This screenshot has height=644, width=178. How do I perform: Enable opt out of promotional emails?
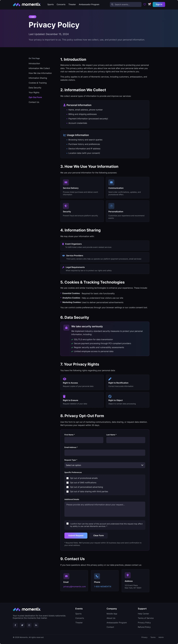[67, 478]
